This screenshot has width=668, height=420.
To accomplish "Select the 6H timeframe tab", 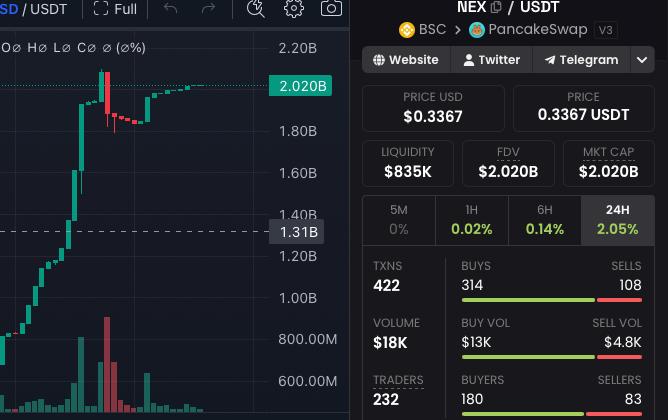I will pyautogui.click(x=544, y=220).
